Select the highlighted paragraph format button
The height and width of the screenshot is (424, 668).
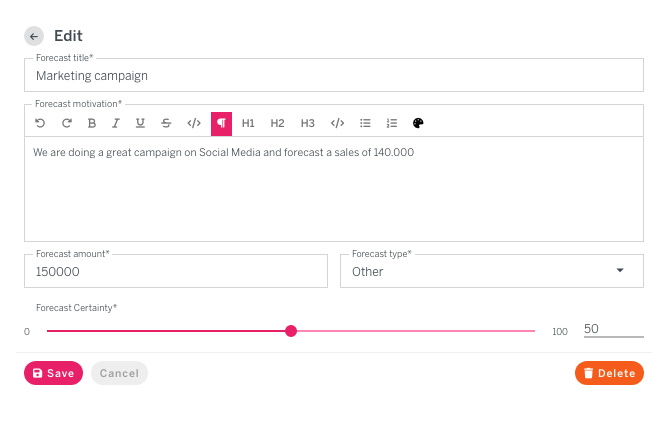click(x=221, y=123)
